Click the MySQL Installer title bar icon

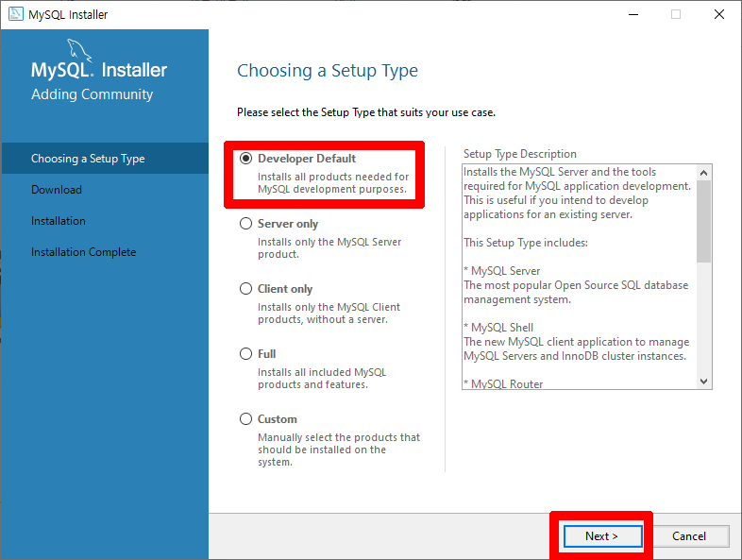tap(16, 14)
